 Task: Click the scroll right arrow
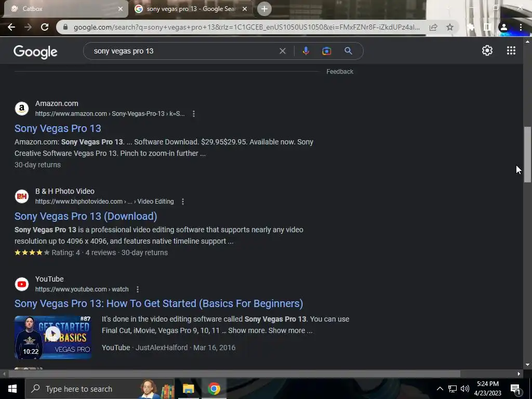519,374
